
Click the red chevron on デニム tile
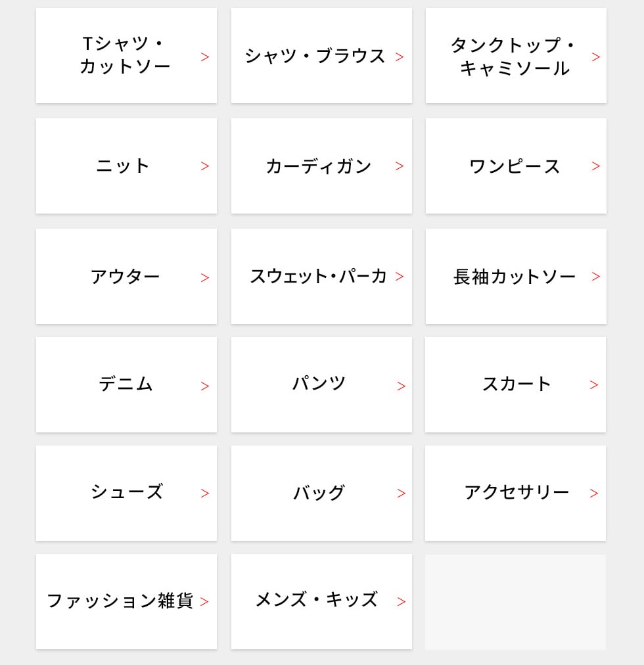pyautogui.click(x=205, y=386)
